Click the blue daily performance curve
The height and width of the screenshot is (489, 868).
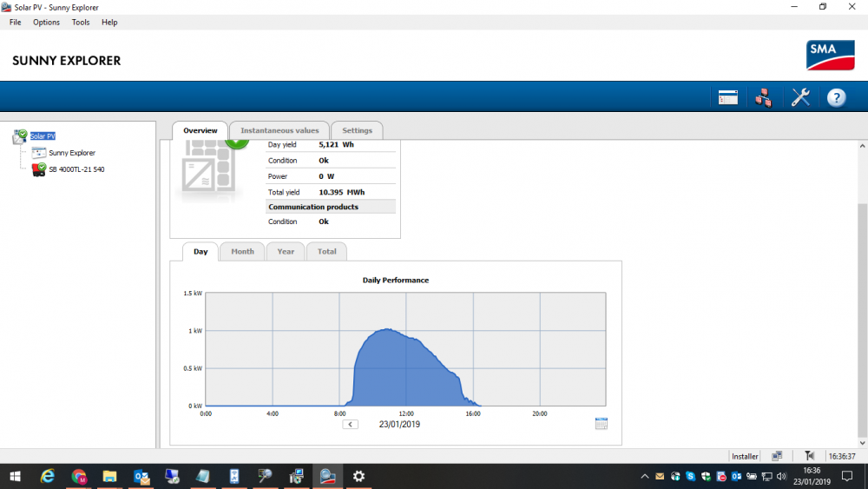tap(407, 371)
